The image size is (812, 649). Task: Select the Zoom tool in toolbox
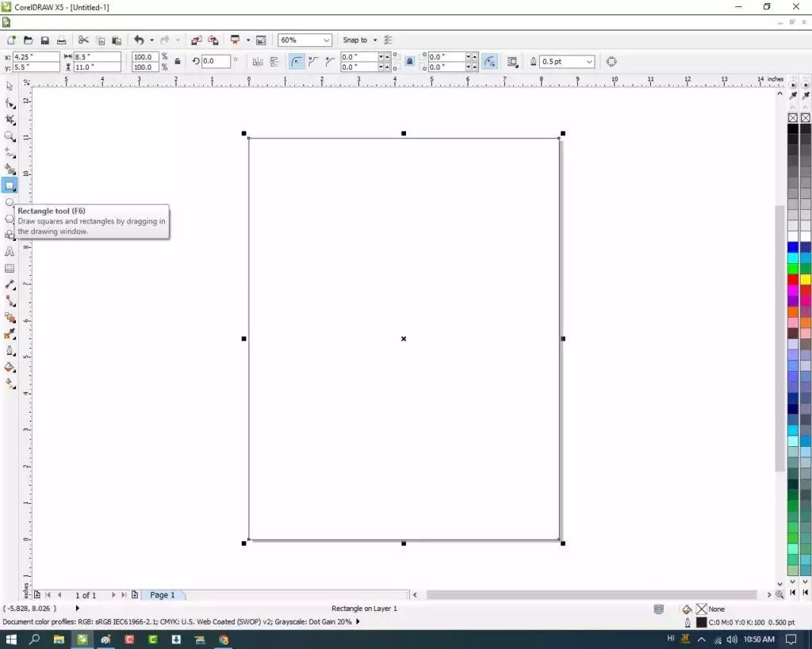pyautogui.click(x=10, y=136)
